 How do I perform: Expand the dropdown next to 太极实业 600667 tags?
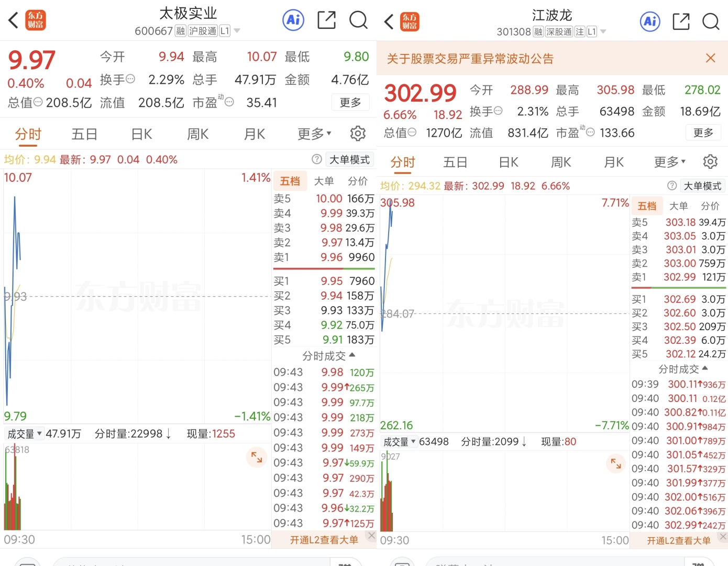[x=237, y=31]
